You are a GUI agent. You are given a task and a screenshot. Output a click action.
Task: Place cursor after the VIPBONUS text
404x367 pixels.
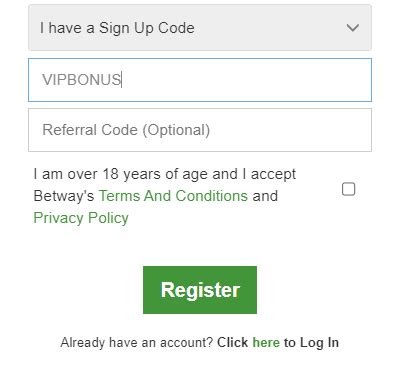pyautogui.click(x=124, y=80)
